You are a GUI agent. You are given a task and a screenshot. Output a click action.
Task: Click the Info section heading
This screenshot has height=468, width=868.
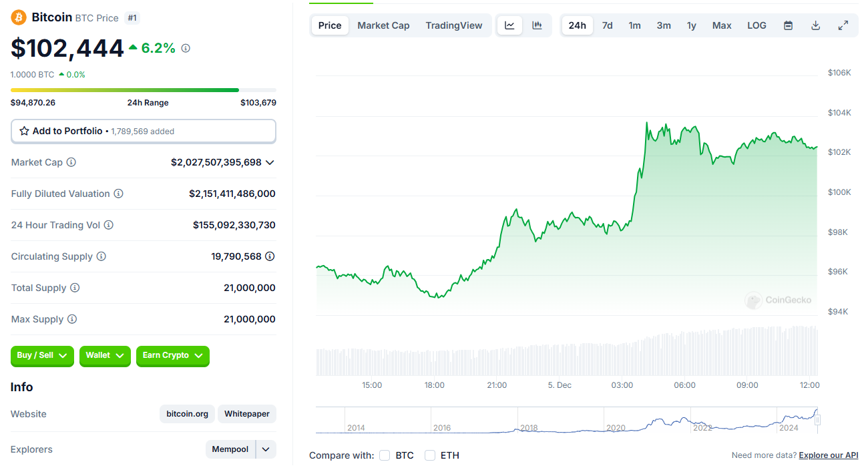click(22, 387)
